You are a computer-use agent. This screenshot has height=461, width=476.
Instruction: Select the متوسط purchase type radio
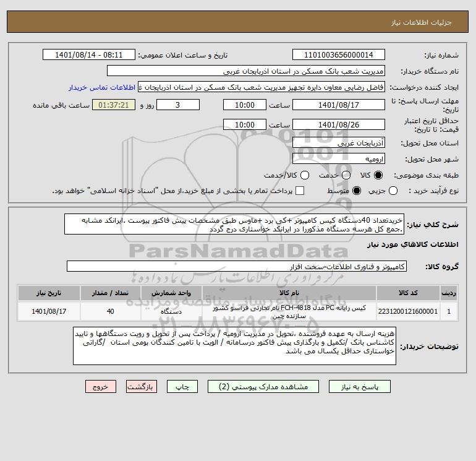(x=357, y=191)
